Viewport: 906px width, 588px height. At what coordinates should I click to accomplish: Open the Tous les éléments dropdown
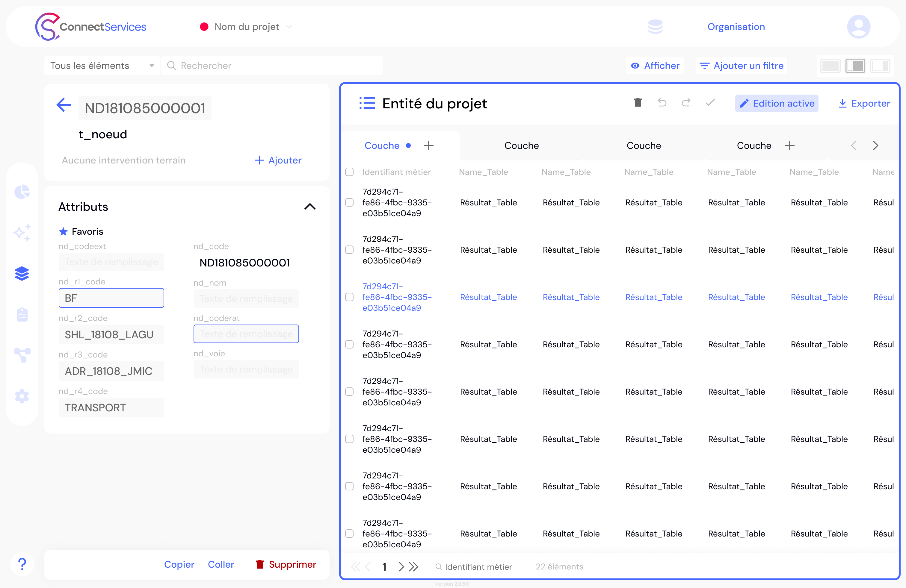point(102,66)
